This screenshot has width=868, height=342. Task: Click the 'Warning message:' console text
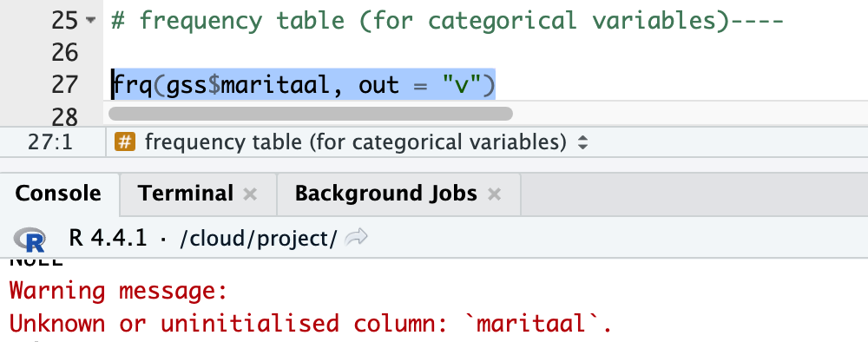click(x=118, y=291)
